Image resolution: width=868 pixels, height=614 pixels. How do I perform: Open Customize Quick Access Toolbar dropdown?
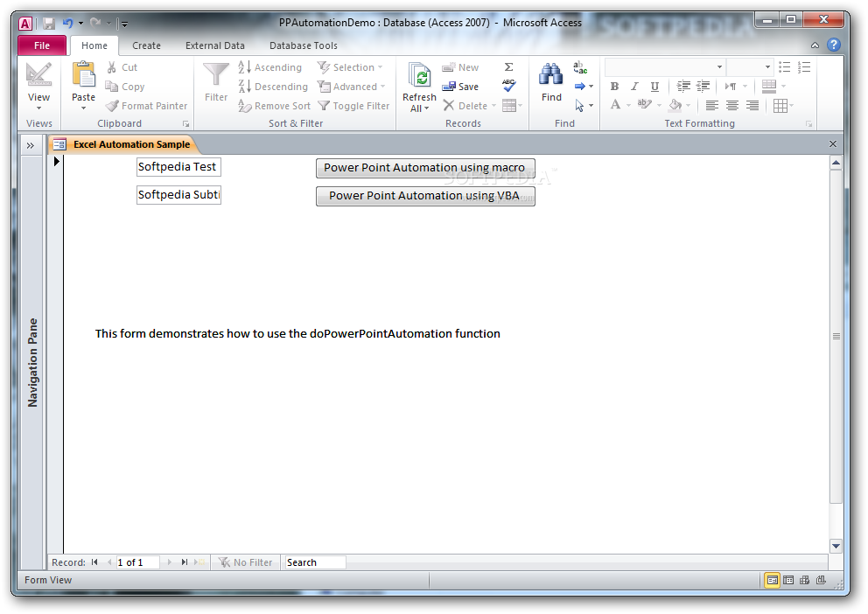click(x=124, y=24)
